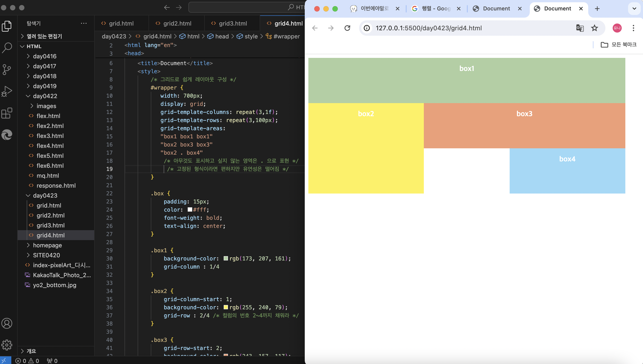The height and width of the screenshot is (364, 643).
Task: Open the Extensions view icon
Action: click(x=7, y=113)
